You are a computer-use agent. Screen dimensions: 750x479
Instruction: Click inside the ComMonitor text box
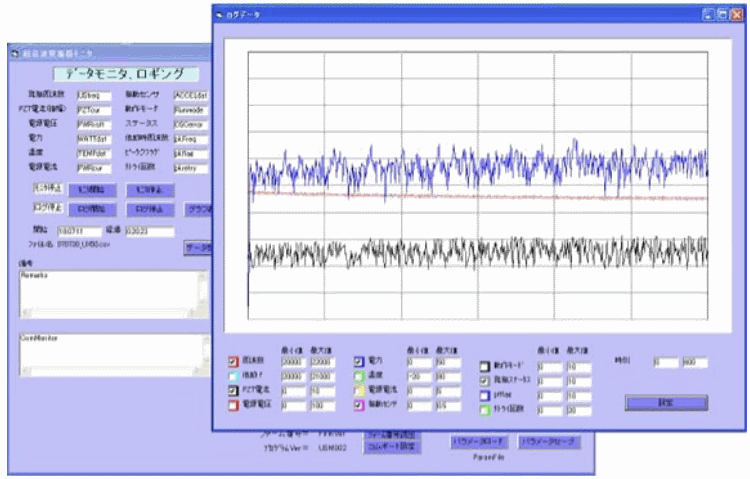tap(109, 351)
